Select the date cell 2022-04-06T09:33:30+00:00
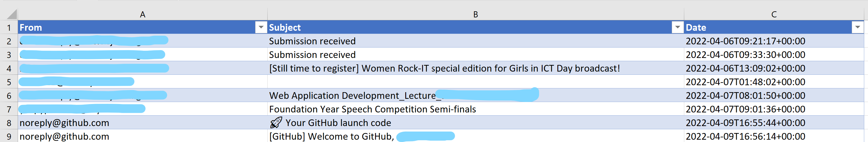Image resolution: width=868 pixels, height=142 pixels. [745, 55]
